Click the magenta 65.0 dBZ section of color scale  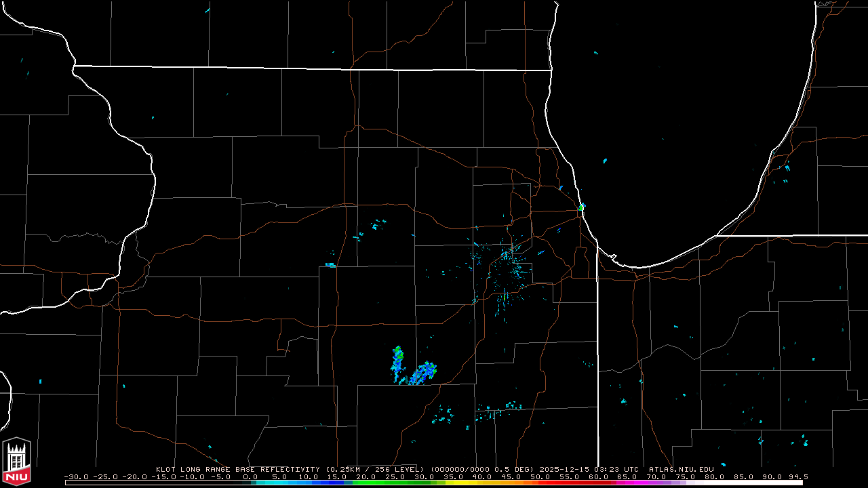click(627, 483)
